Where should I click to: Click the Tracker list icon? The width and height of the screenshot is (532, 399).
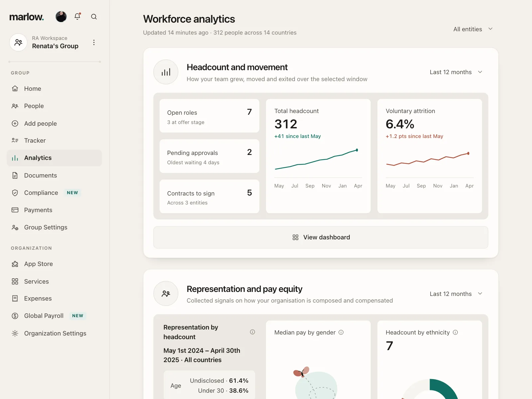click(x=15, y=140)
